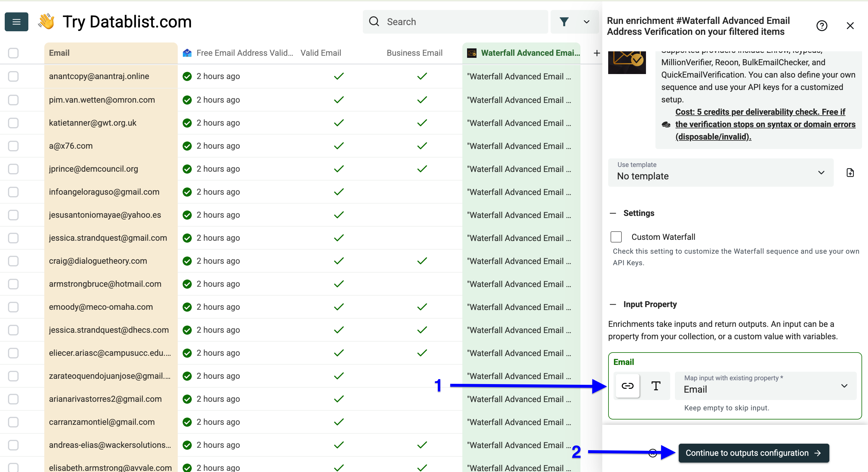Screen dimensions: 868x472
Task: Click the search magnifier icon
Action: 374,22
